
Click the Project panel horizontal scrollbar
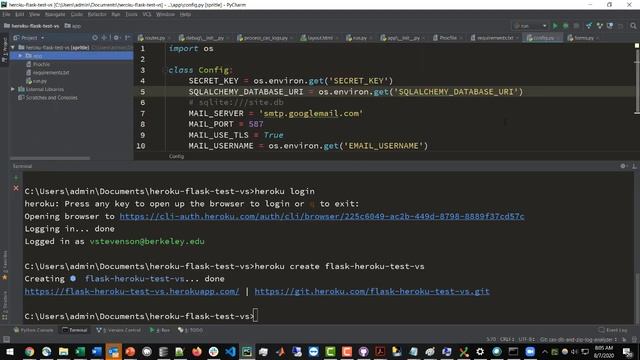click(50, 158)
